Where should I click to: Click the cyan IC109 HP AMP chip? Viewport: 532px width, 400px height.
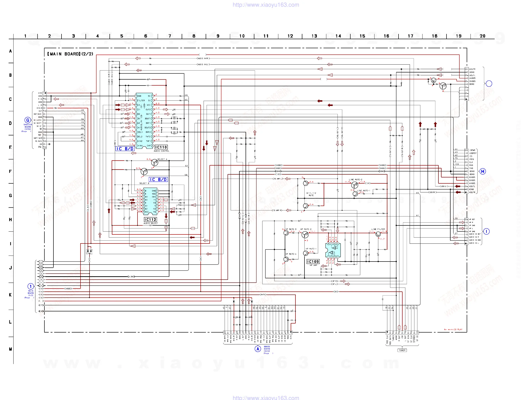coord(333,250)
